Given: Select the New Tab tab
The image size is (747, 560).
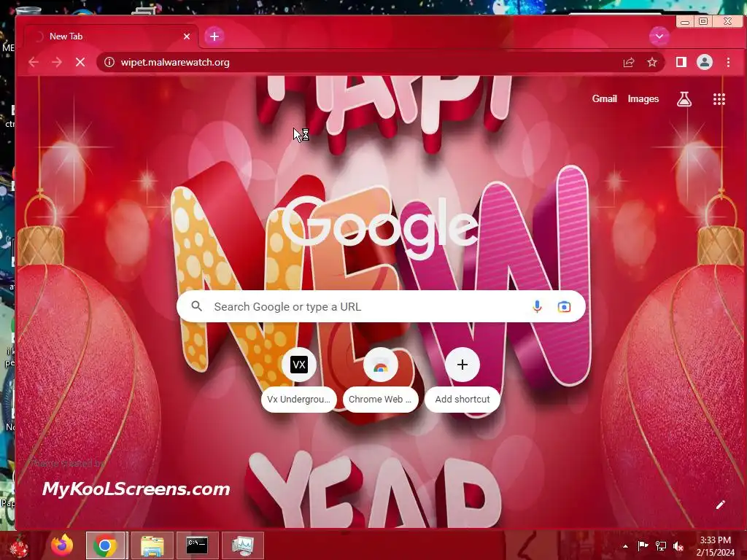Looking at the screenshot, I should click(111, 36).
